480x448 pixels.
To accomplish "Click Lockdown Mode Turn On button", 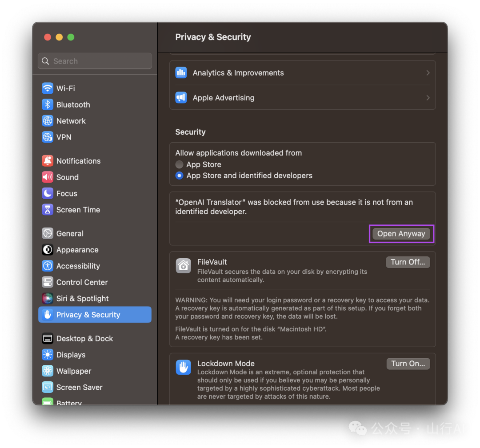I will (408, 364).
